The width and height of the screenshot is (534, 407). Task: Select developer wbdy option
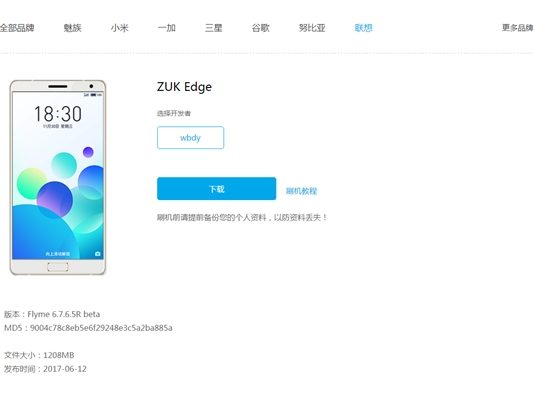click(190, 138)
